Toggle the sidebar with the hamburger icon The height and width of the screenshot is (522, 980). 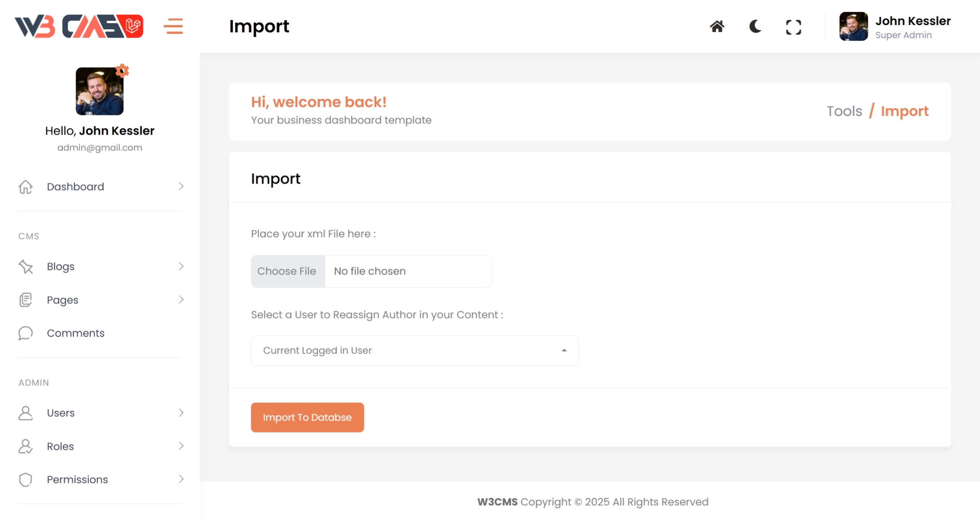(173, 26)
